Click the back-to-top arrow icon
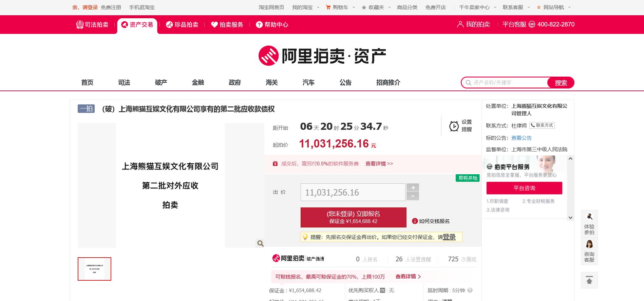 (589, 280)
